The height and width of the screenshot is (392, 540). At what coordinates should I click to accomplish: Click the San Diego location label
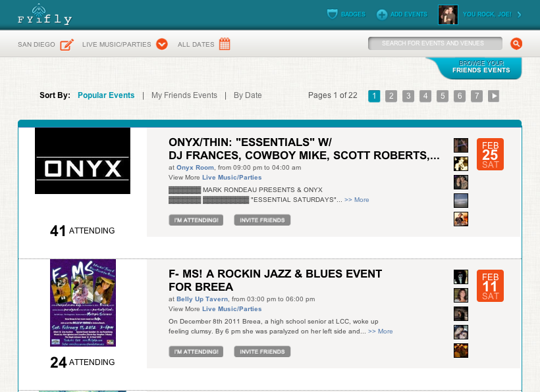36,44
